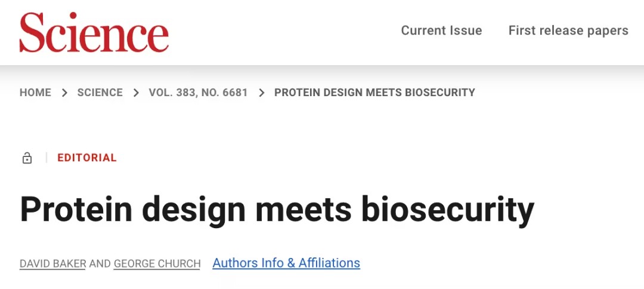
Task: Open First release papers in the header
Action: 568,30
